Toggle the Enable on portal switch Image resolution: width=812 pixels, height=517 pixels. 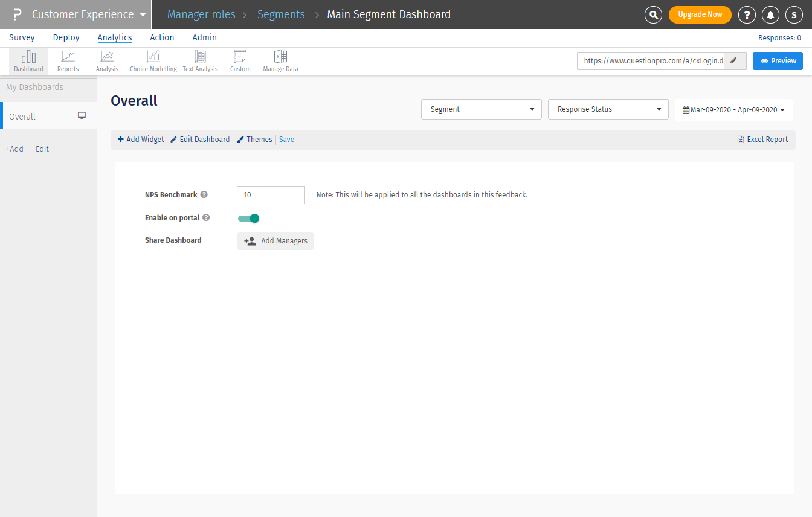coord(248,218)
